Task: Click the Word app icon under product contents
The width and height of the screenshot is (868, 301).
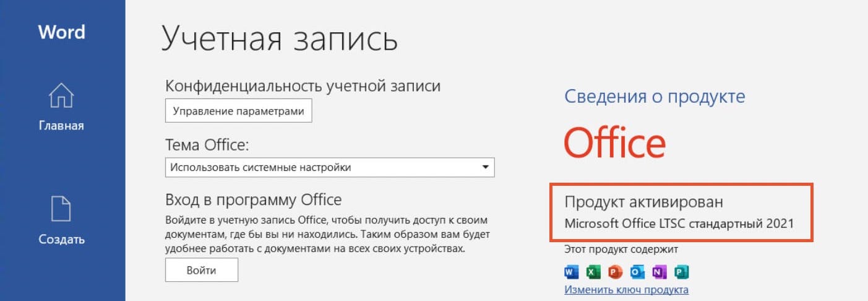Action: 571,271
